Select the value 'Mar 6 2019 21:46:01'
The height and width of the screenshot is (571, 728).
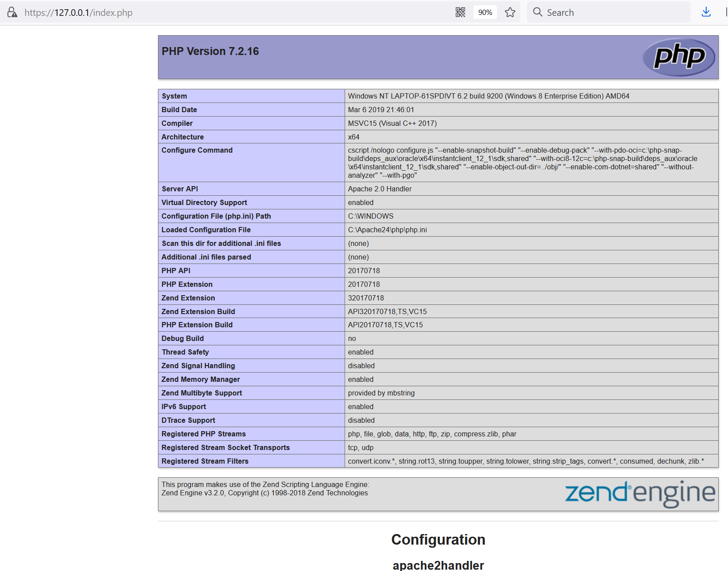coord(381,110)
